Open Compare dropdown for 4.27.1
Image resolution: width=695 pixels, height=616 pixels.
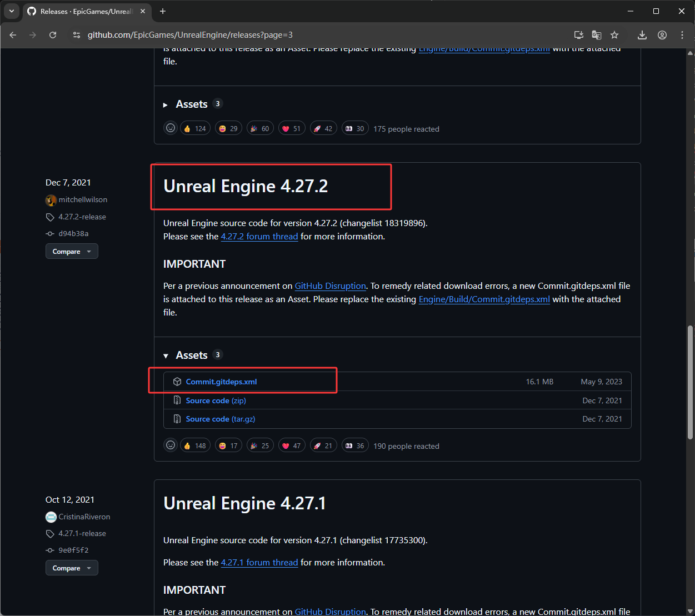click(72, 568)
